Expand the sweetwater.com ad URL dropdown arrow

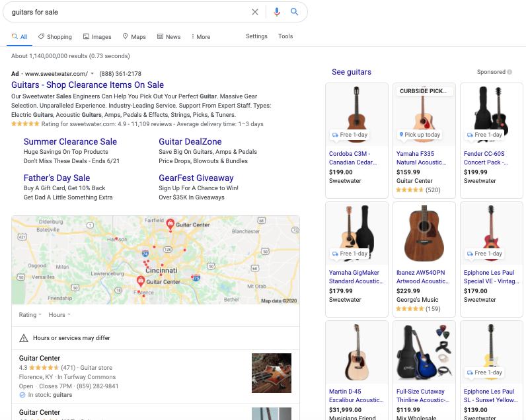coord(93,74)
